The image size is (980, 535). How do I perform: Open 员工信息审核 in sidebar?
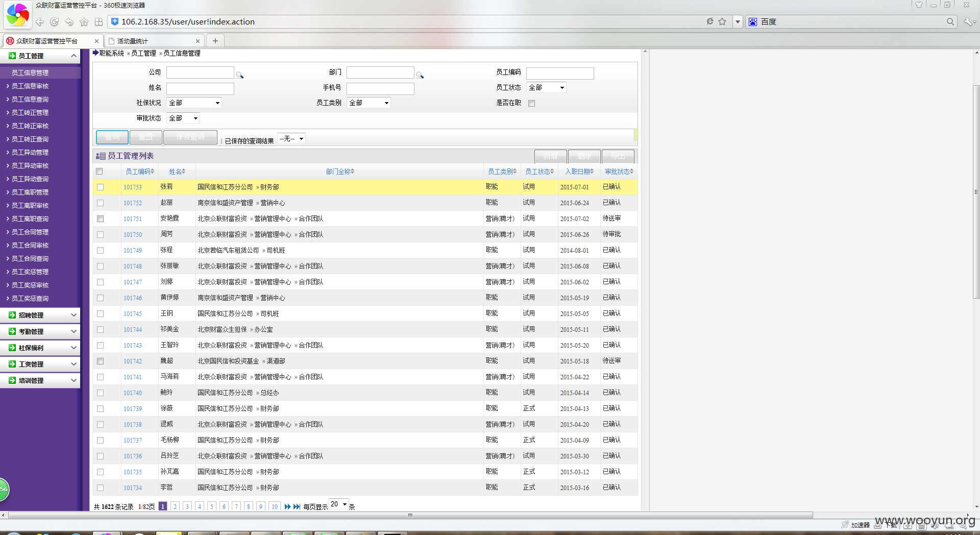point(30,86)
